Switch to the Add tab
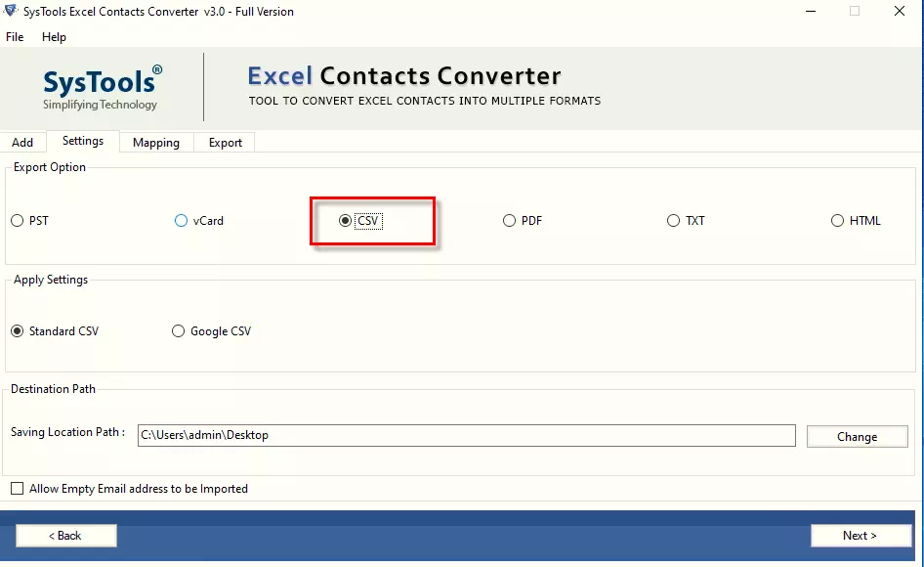The image size is (924, 567). 22,142
